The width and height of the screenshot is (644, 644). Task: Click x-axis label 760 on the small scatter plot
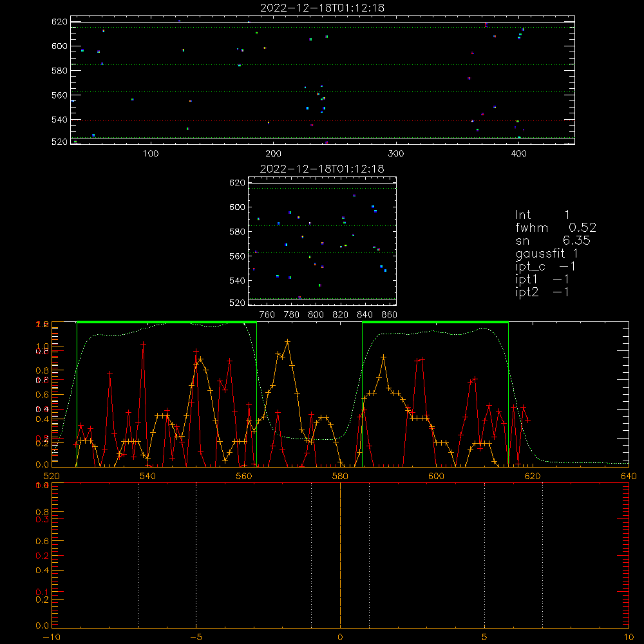(x=267, y=315)
